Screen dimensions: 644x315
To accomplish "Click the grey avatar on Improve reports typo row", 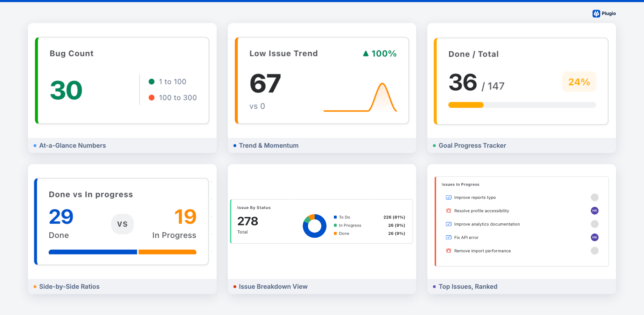I will (x=594, y=197).
